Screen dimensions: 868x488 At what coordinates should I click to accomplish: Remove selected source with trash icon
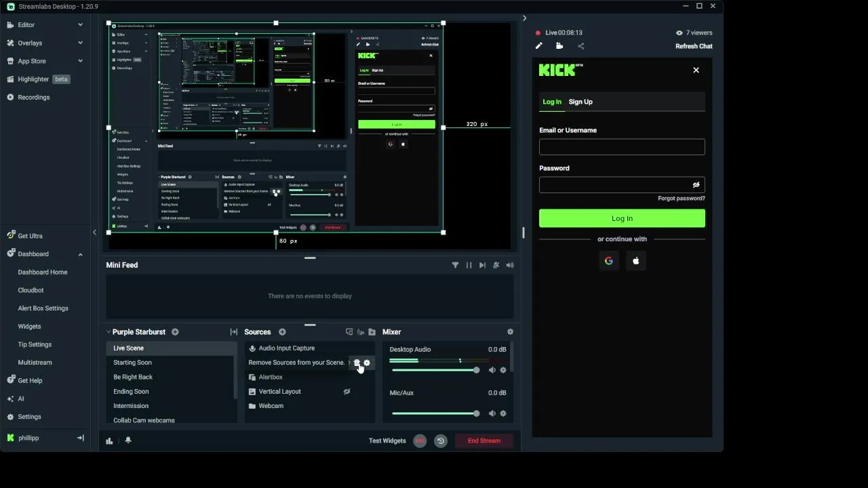pyautogui.click(x=357, y=363)
